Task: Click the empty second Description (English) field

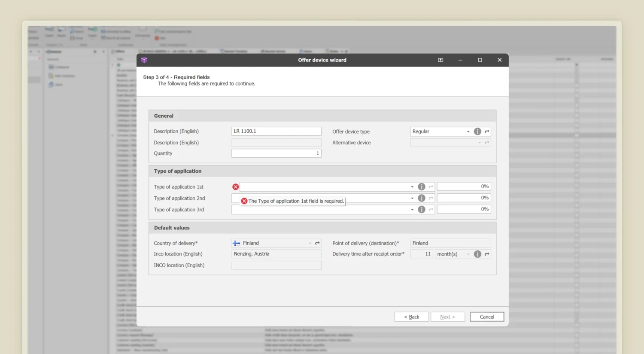Action: 276,143
